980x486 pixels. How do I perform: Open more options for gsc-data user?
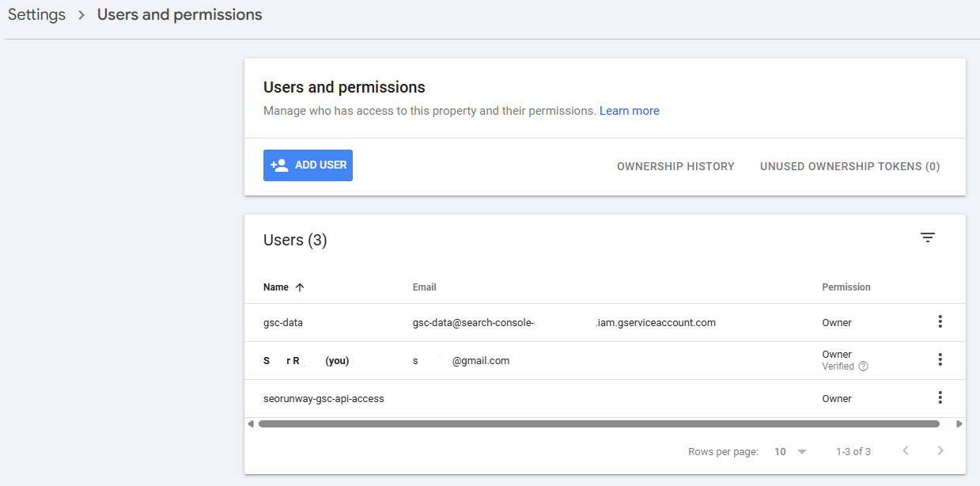tap(940, 321)
